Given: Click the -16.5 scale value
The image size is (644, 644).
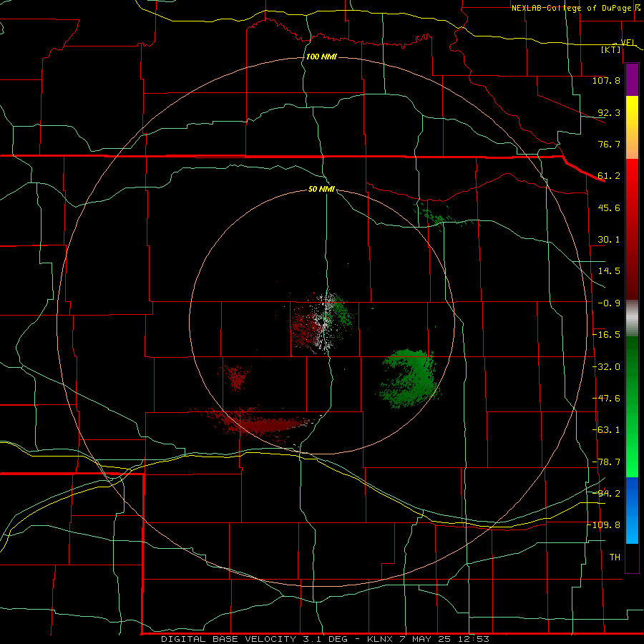Looking at the screenshot, I should click(606, 335).
